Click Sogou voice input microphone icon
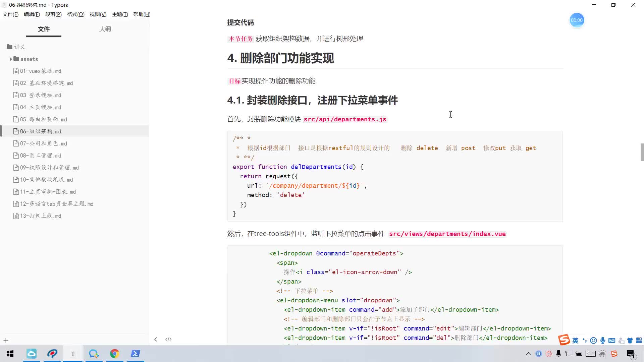The height and width of the screenshot is (362, 644). (x=603, y=341)
